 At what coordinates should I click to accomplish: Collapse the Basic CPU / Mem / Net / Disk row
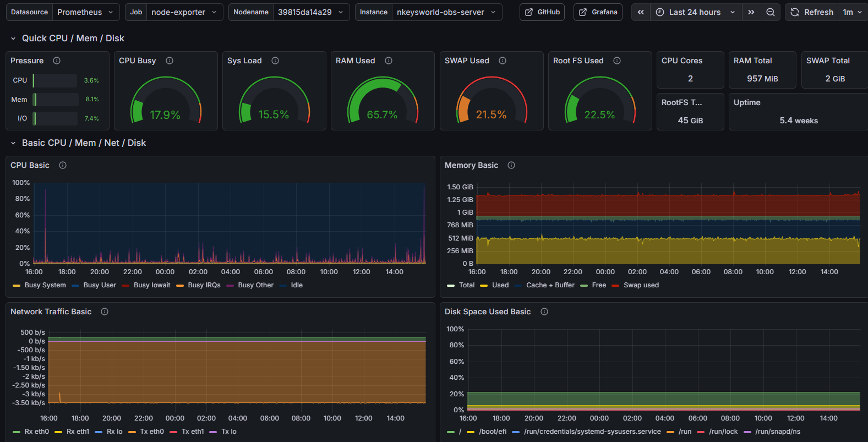click(13, 143)
